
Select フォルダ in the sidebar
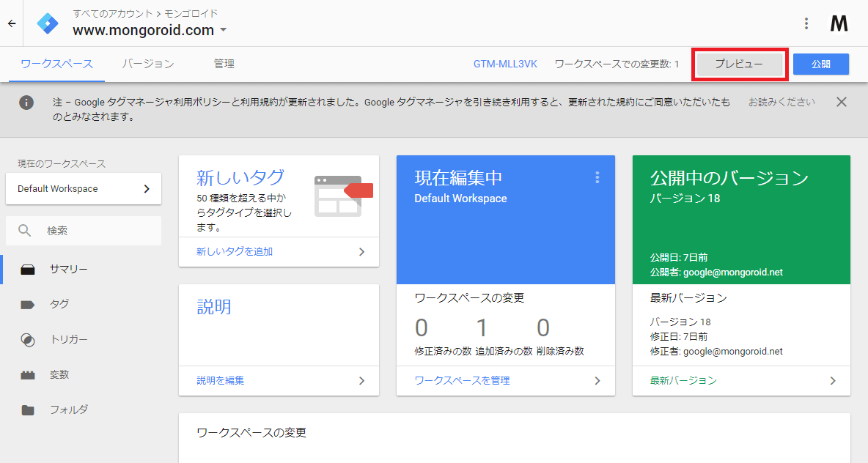coord(69,410)
